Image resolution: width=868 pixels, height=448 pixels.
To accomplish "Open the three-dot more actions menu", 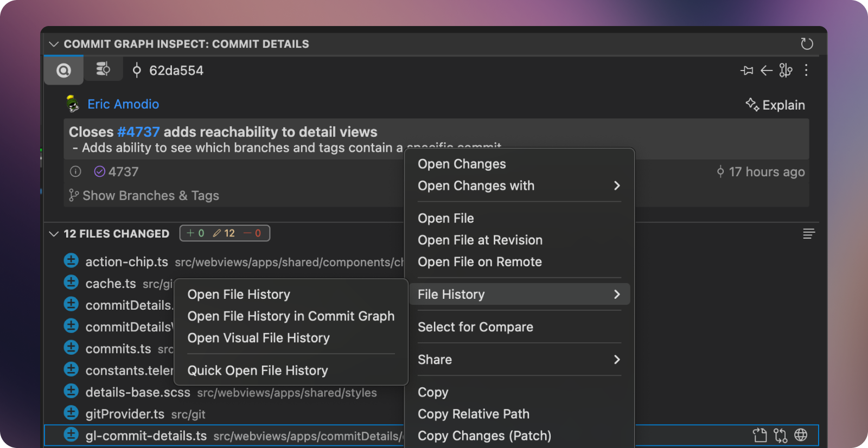I will coord(806,71).
